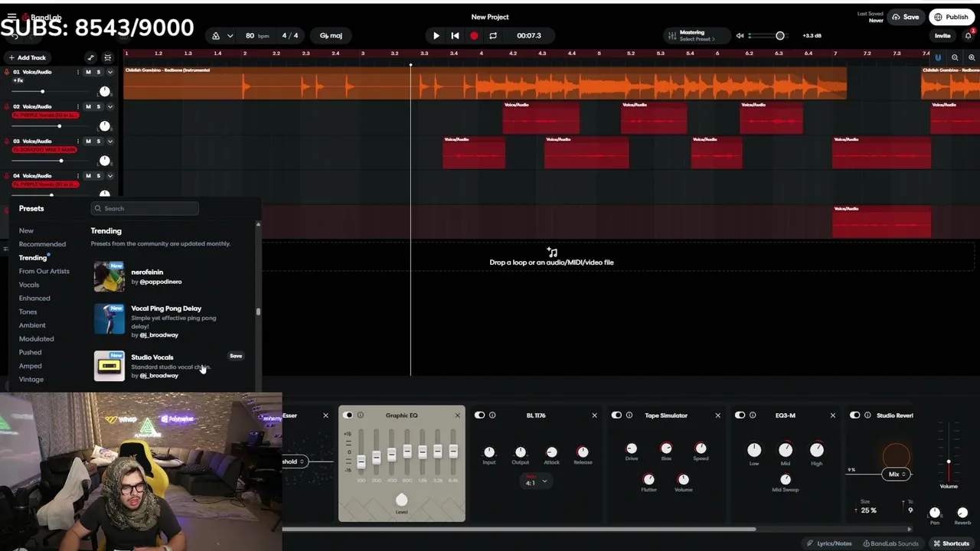Viewport: 980px width, 551px height.
Task: Zoom in the timeline
Action: point(972,57)
